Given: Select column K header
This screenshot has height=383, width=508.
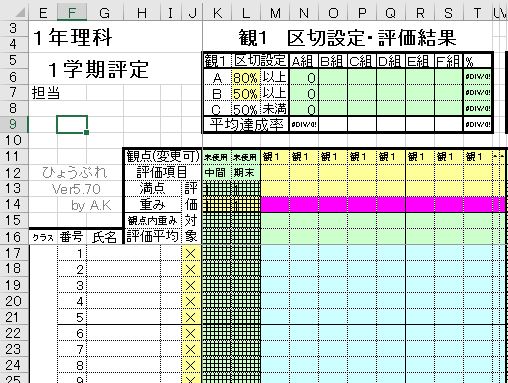Looking at the screenshot, I should click(217, 13).
